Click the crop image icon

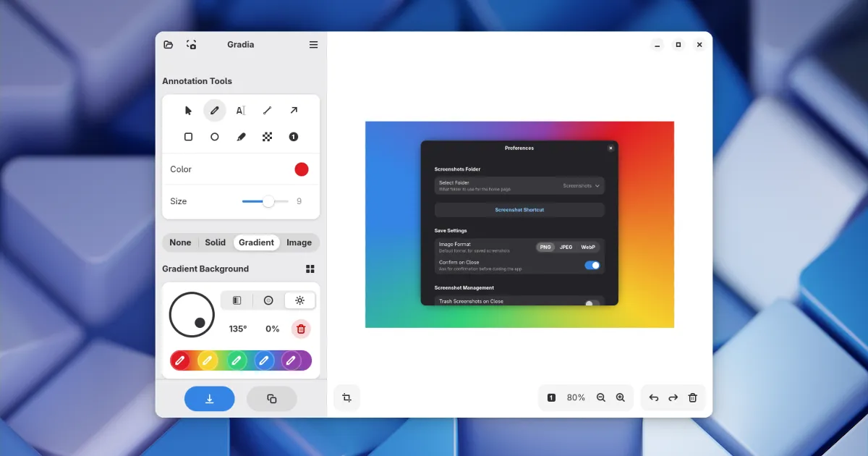pos(346,397)
